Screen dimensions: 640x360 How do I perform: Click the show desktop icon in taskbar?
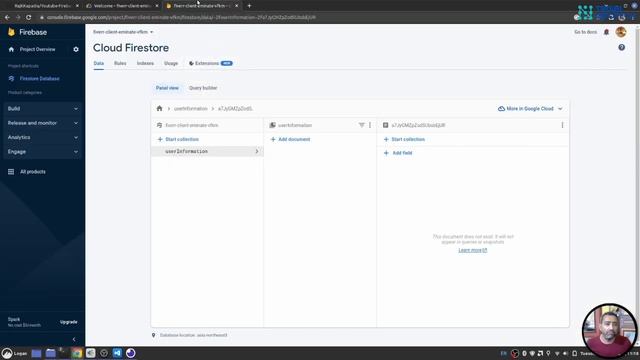point(36,353)
